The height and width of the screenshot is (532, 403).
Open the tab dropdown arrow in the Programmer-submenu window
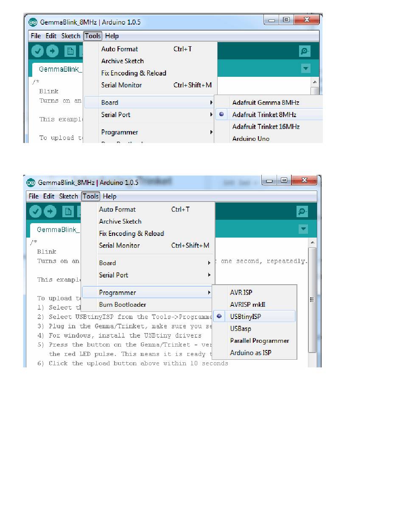click(x=303, y=229)
